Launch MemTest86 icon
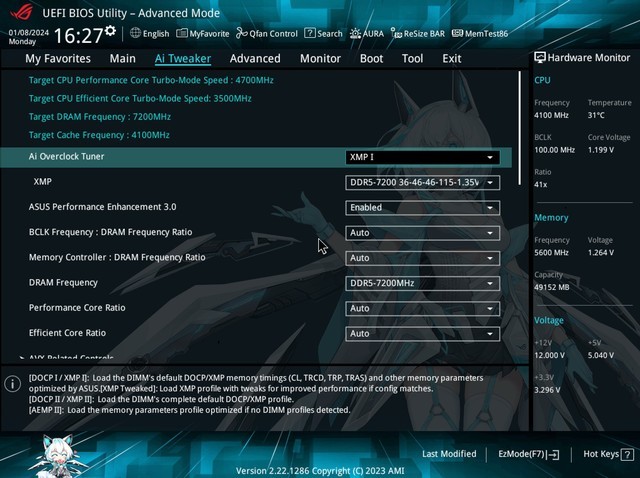The width and height of the screenshot is (640, 478). click(457, 33)
